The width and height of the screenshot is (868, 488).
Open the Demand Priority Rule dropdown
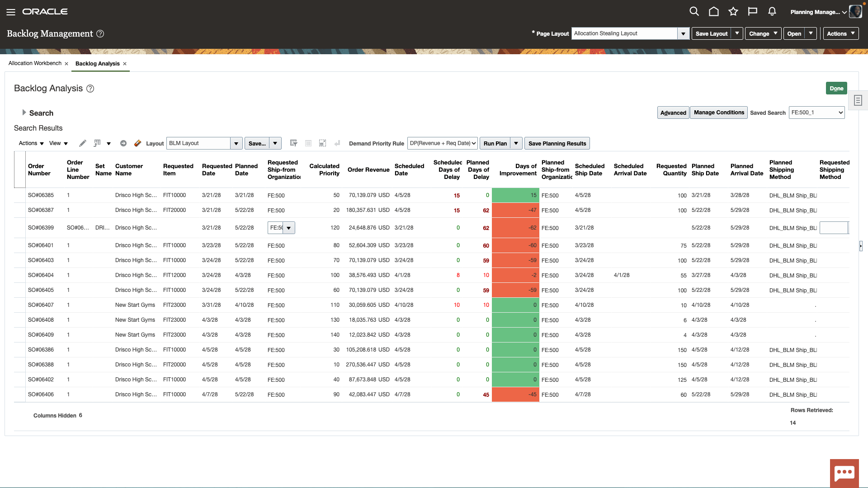[442, 143]
